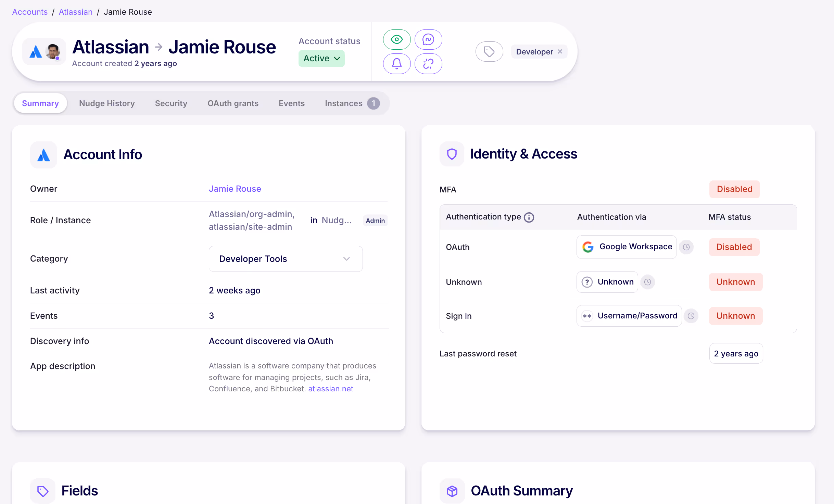Click the arrow between Atlassian and Jamie Rouse

(159, 47)
